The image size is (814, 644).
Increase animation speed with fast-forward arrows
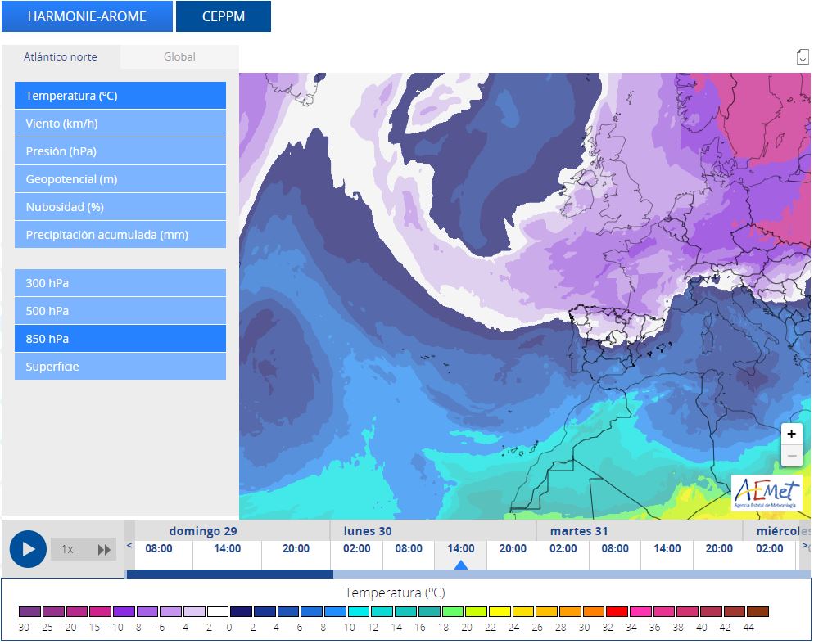[x=104, y=550]
